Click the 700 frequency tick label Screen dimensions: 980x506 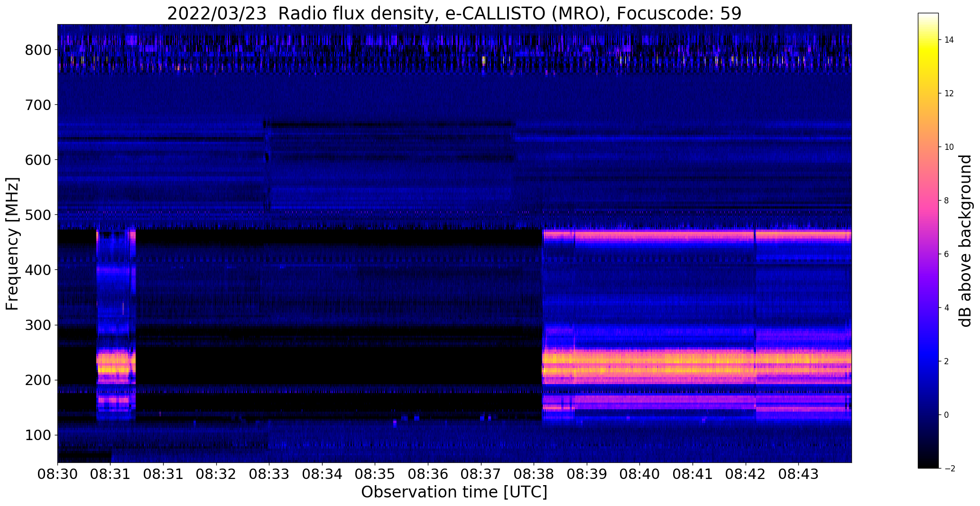click(x=38, y=105)
